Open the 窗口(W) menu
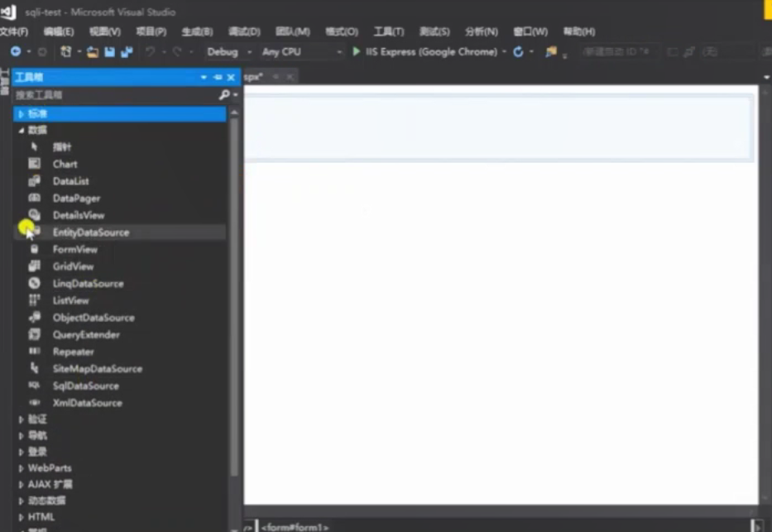This screenshot has height=532, width=772. coord(530,31)
